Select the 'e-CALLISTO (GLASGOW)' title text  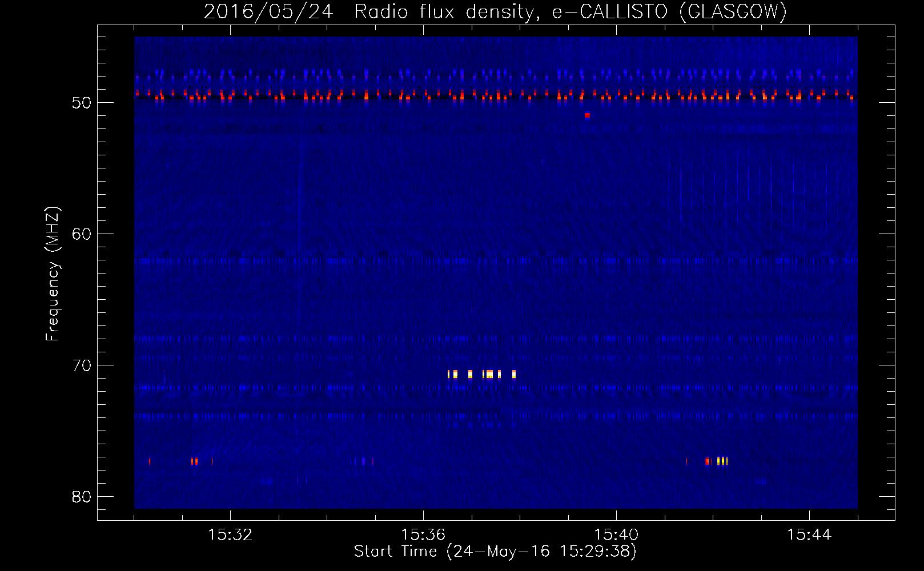(669, 11)
